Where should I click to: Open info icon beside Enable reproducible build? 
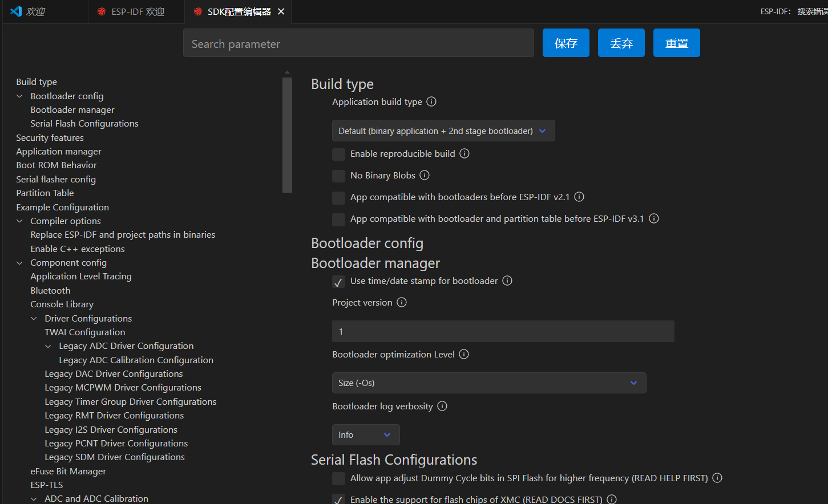465,154
